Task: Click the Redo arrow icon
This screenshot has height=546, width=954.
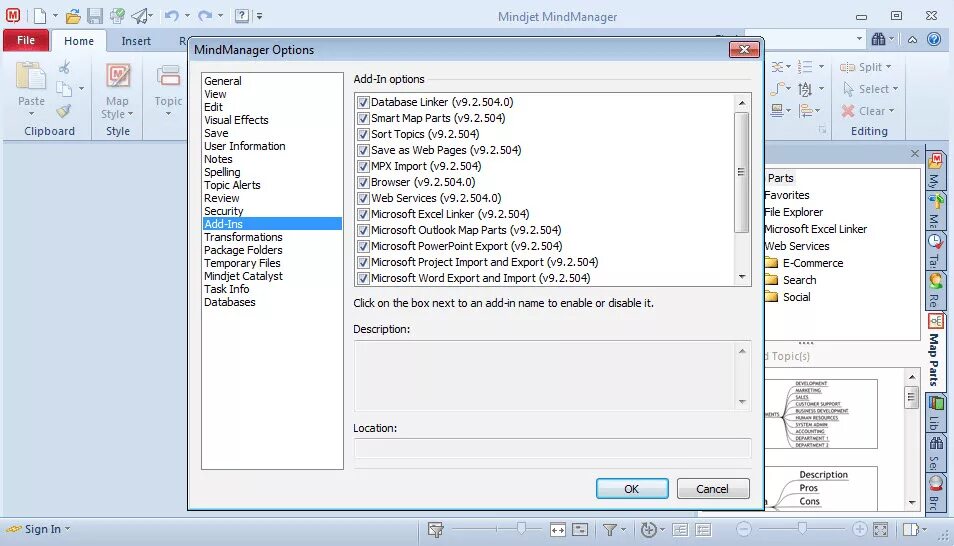Action: [x=205, y=16]
